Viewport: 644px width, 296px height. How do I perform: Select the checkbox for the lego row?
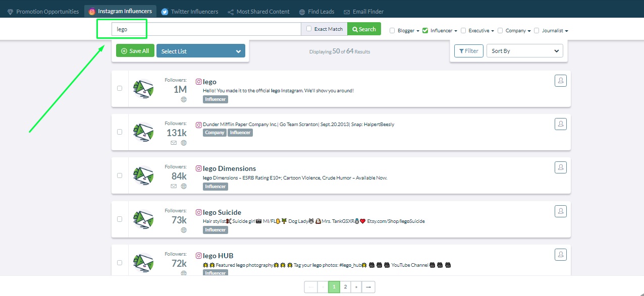[120, 88]
